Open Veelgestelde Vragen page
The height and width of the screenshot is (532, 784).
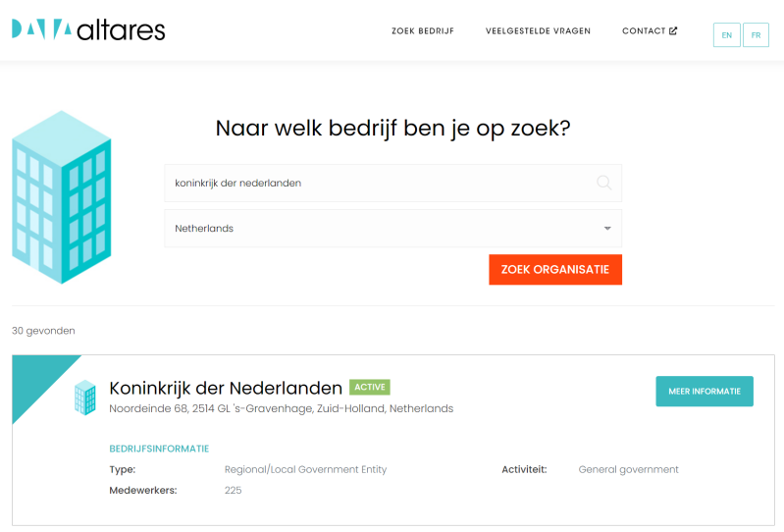pyautogui.click(x=538, y=31)
